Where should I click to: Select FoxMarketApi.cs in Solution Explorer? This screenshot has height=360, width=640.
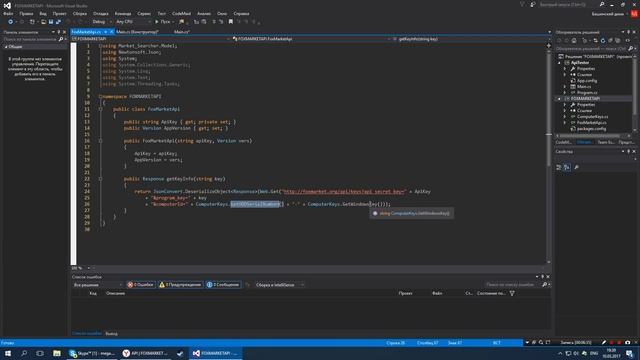[591, 122]
